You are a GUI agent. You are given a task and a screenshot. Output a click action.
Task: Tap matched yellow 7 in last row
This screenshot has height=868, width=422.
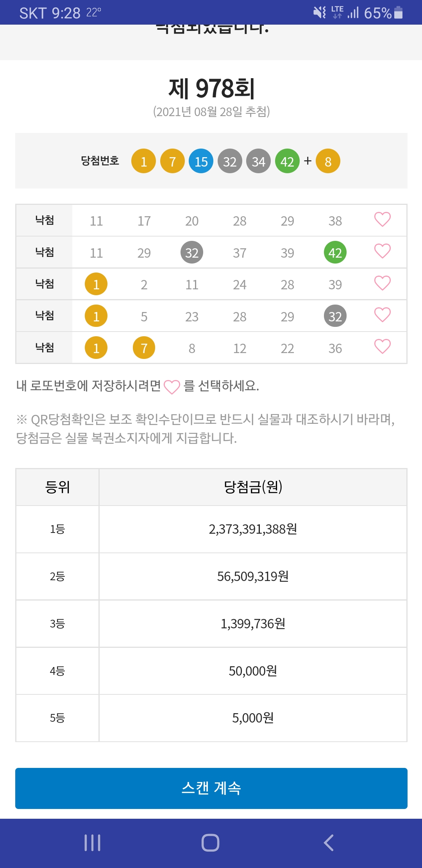pos(144,348)
